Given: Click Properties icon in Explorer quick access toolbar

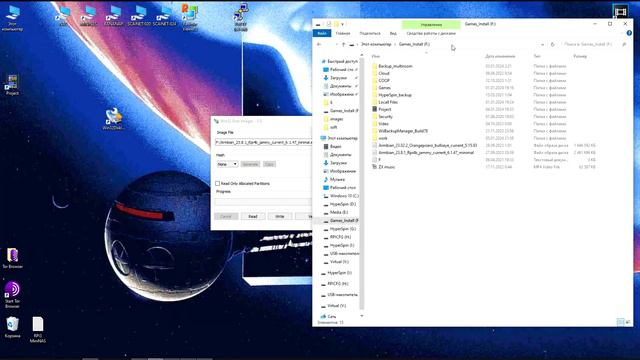Looking at the screenshot, I should [329, 24].
